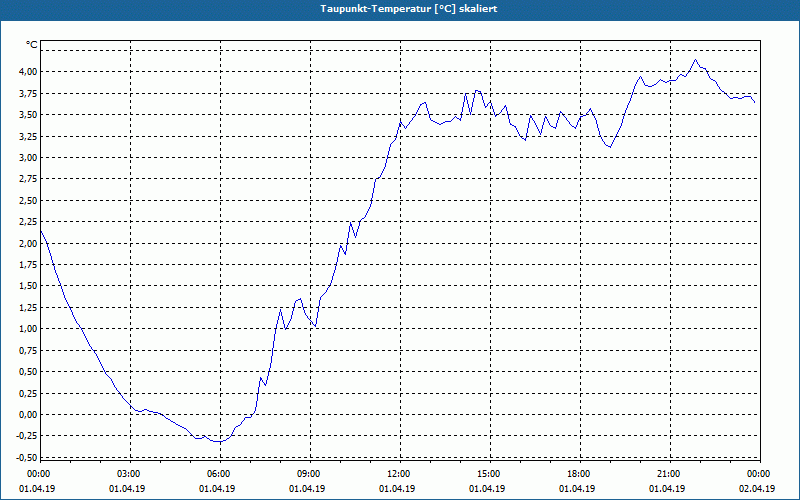The image size is (800, 500).
Task: Select the 3,75 y-axis label
Action: [28, 93]
